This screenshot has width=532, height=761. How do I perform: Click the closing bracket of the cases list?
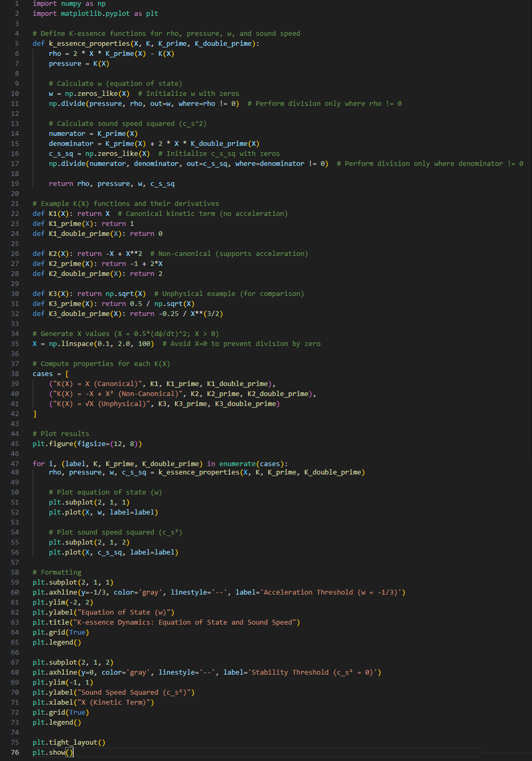(35, 413)
